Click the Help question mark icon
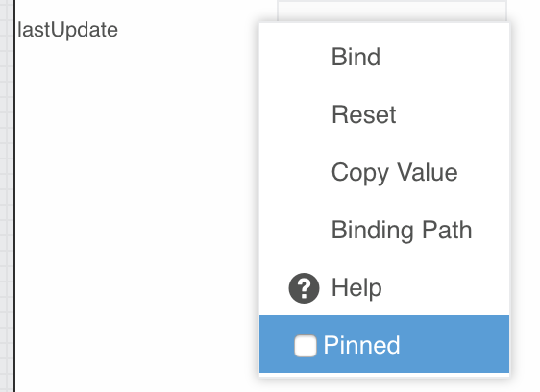This screenshot has width=540, height=392. 304,288
